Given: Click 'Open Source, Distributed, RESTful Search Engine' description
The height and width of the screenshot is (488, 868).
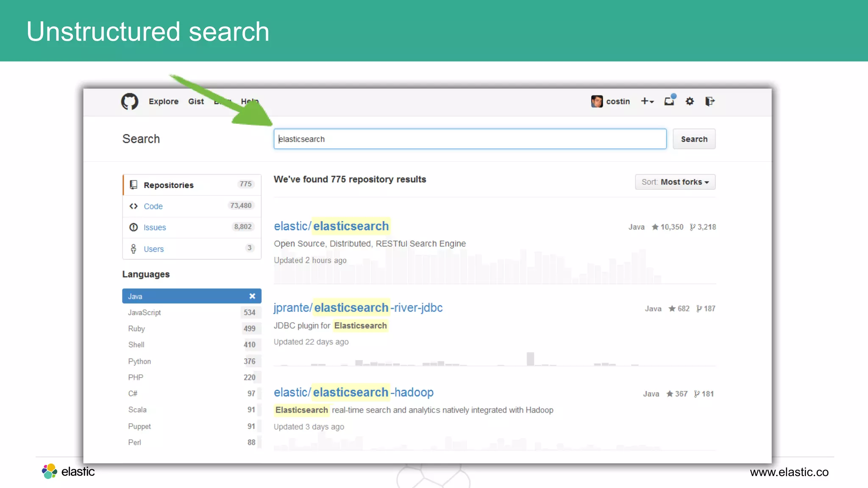Looking at the screenshot, I should (x=370, y=244).
